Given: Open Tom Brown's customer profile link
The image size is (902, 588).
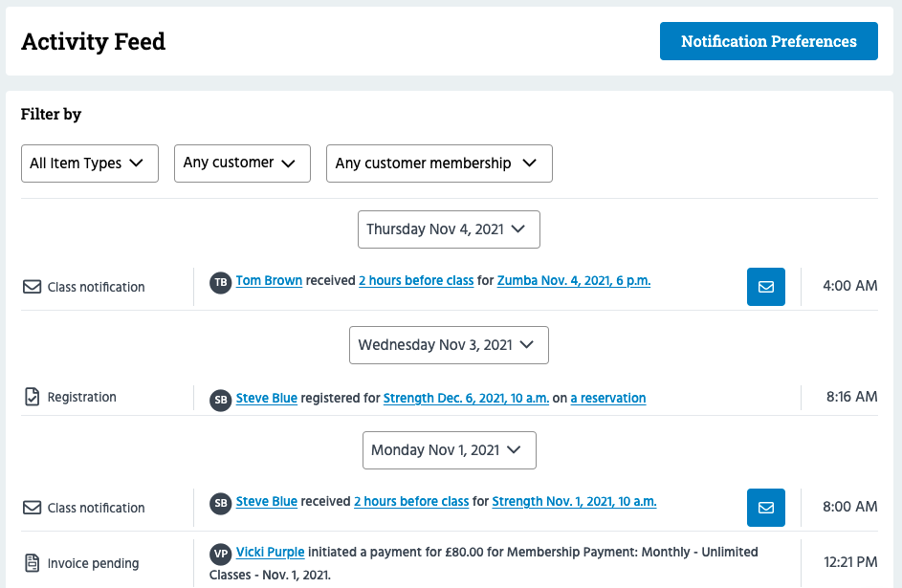Looking at the screenshot, I should (x=269, y=280).
